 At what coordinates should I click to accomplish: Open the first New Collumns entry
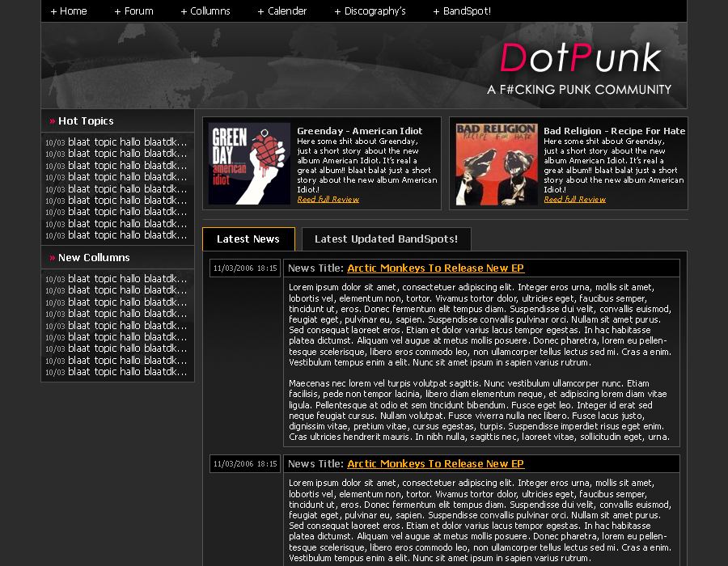(116, 279)
